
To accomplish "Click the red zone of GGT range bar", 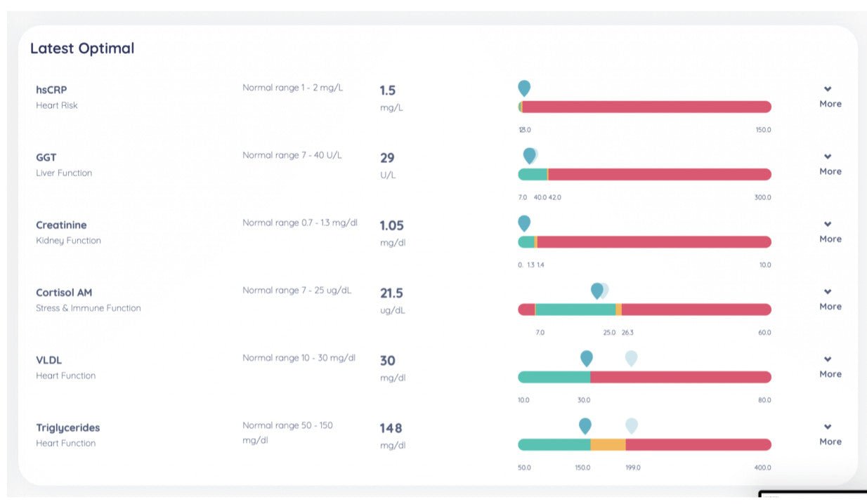I will coord(660,174).
